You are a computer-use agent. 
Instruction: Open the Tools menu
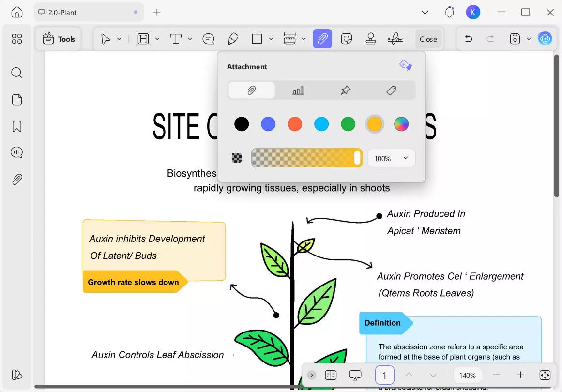click(x=58, y=39)
